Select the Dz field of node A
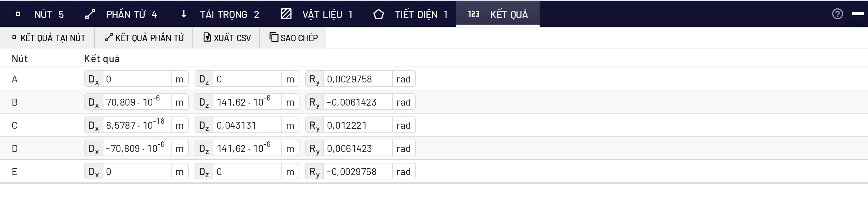The image size is (868, 217). click(247, 79)
